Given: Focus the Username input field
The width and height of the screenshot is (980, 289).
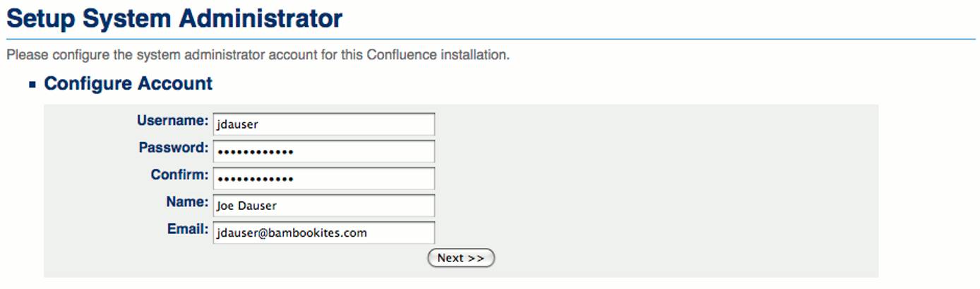Looking at the screenshot, I should (x=323, y=124).
